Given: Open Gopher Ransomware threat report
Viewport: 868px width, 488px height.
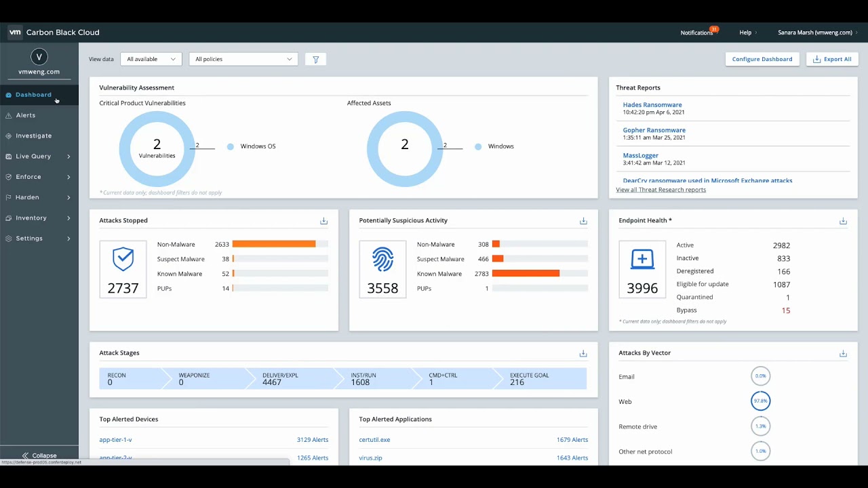Looking at the screenshot, I should [654, 130].
